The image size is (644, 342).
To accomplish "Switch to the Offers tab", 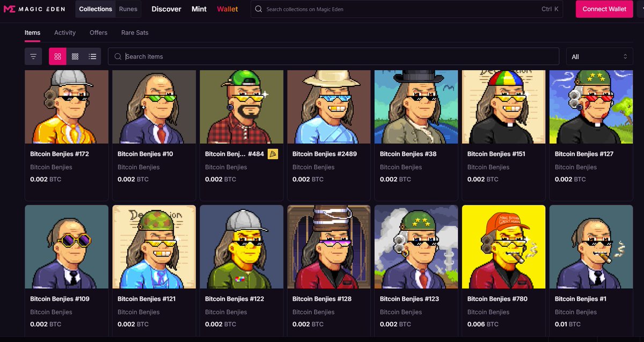I will coord(98,33).
